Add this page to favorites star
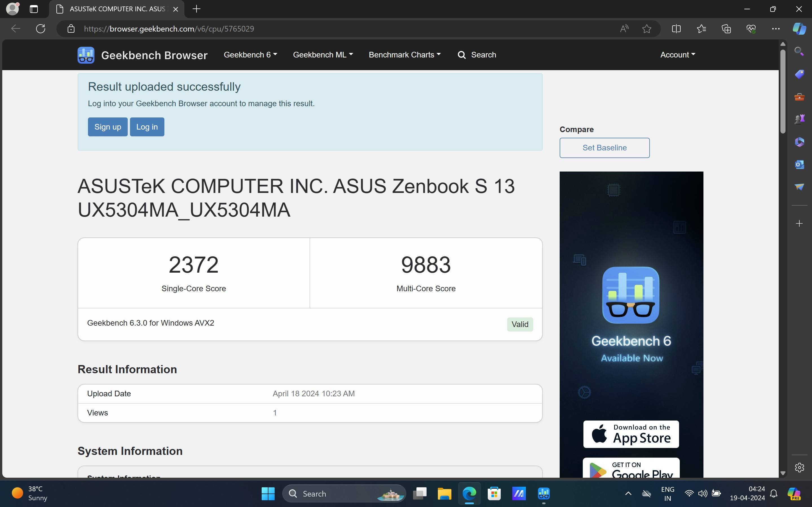This screenshot has height=507, width=812. (x=646, y=29)
